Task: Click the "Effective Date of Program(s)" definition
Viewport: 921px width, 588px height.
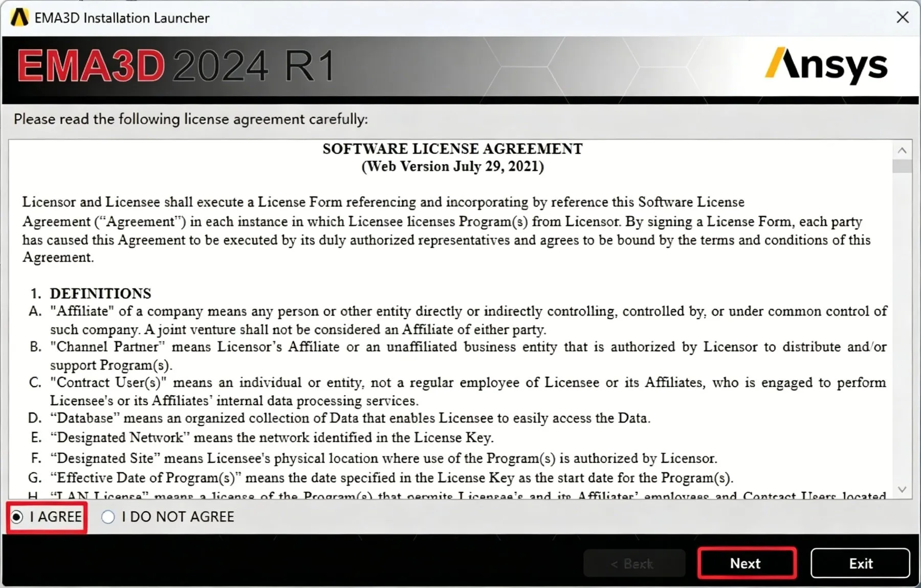Action: coord(381,478)
